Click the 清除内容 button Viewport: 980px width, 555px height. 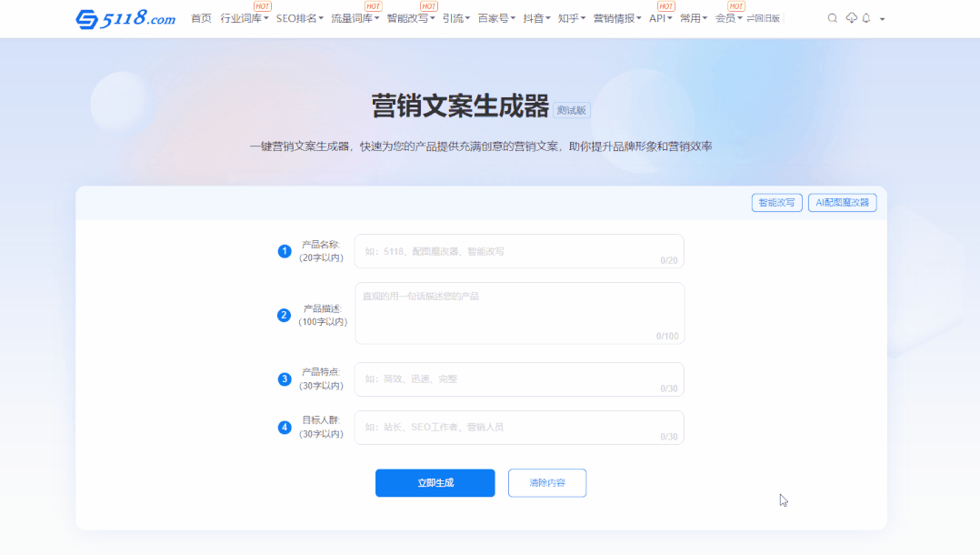pos(547,483)
